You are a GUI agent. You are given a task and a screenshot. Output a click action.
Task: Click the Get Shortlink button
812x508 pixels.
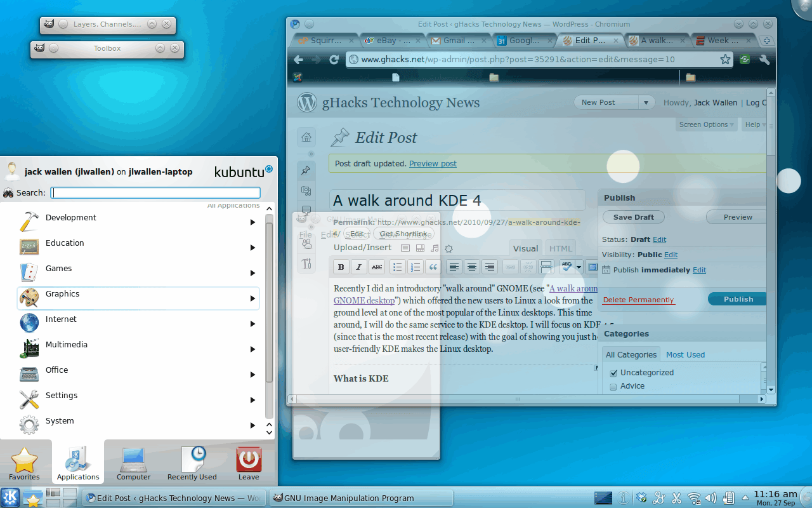click(x=403, y=234)
